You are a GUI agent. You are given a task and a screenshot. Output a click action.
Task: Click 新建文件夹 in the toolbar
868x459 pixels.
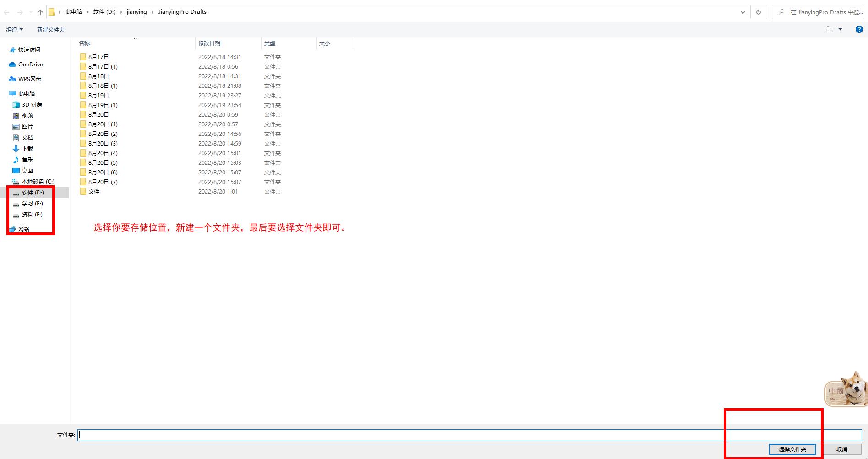[x=50, y=29]
